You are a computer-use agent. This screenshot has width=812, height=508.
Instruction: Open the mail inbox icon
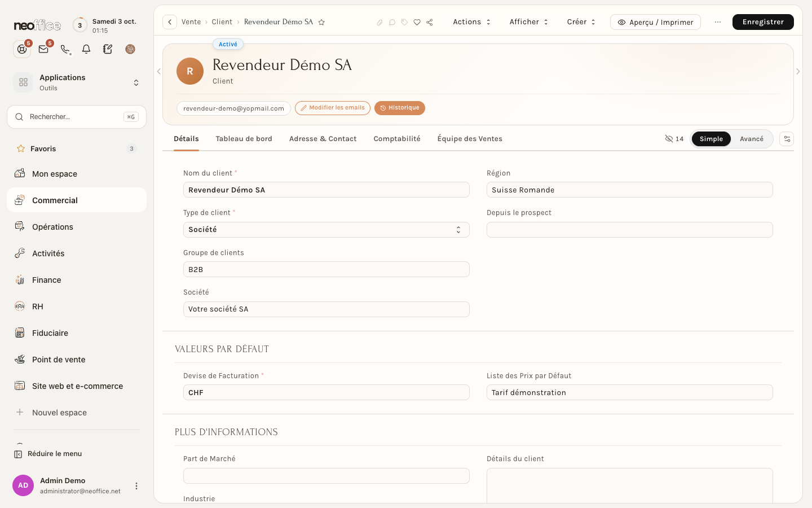click(x=43, y=49)
